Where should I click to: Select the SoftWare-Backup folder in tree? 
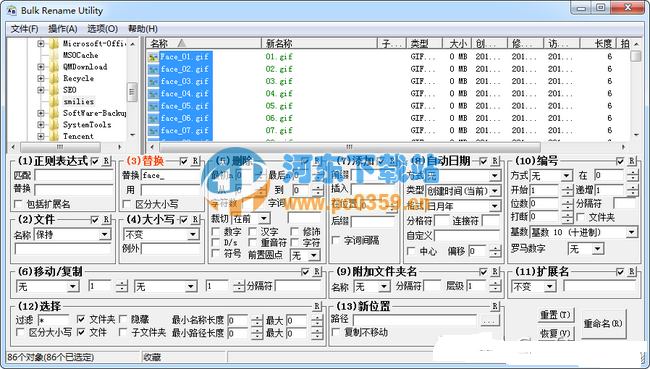pos(95,113)
